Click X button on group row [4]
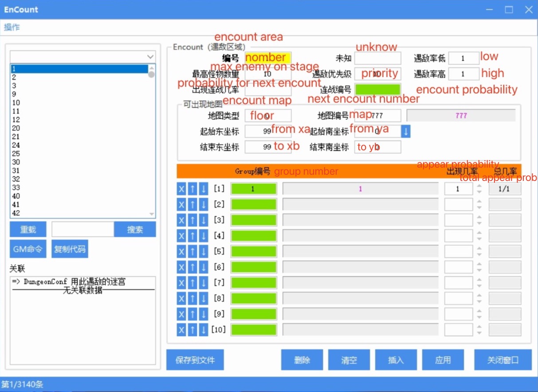 point(181,236)
